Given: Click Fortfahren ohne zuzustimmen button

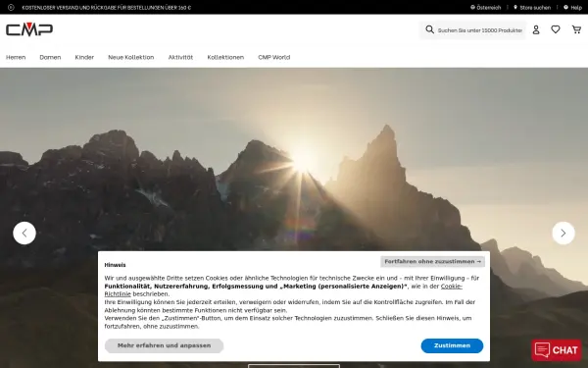Looking at the screenshot, I should coord(432,261).
